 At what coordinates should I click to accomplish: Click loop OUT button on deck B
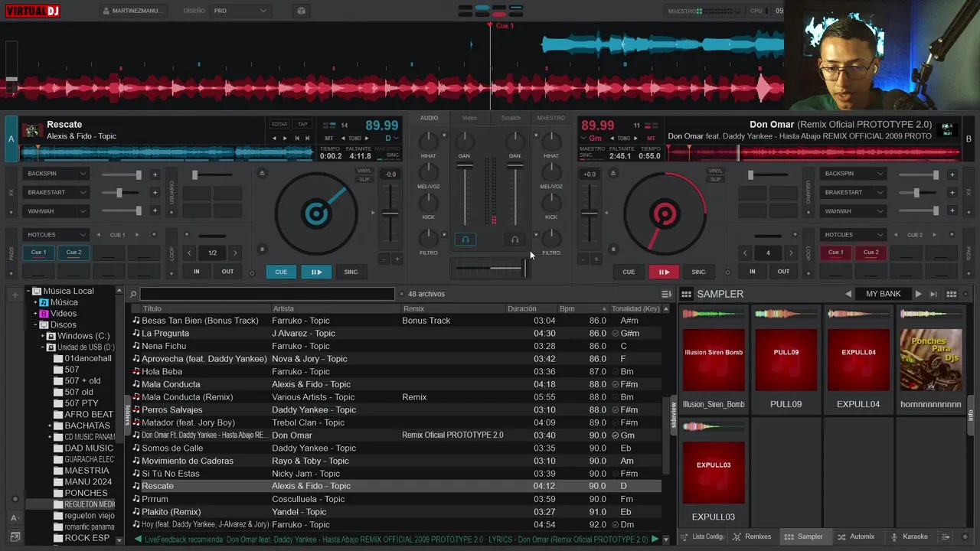(x=783, y=272)
